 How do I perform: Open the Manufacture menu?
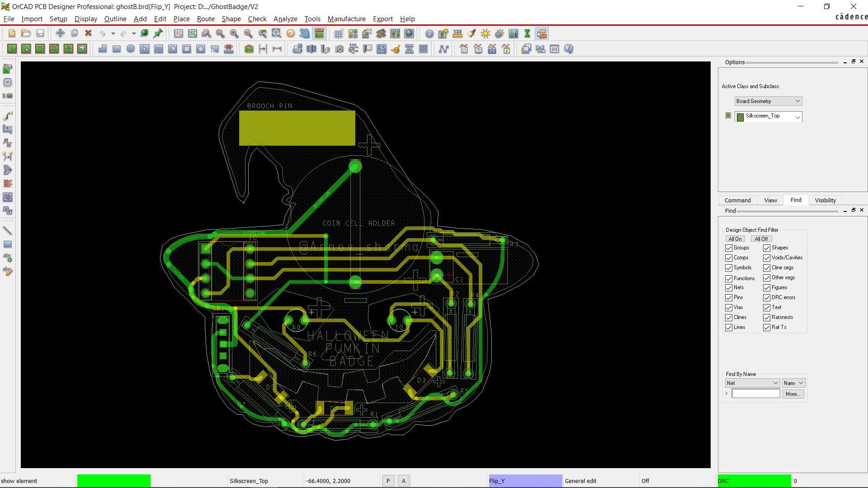tap(346, 19)
